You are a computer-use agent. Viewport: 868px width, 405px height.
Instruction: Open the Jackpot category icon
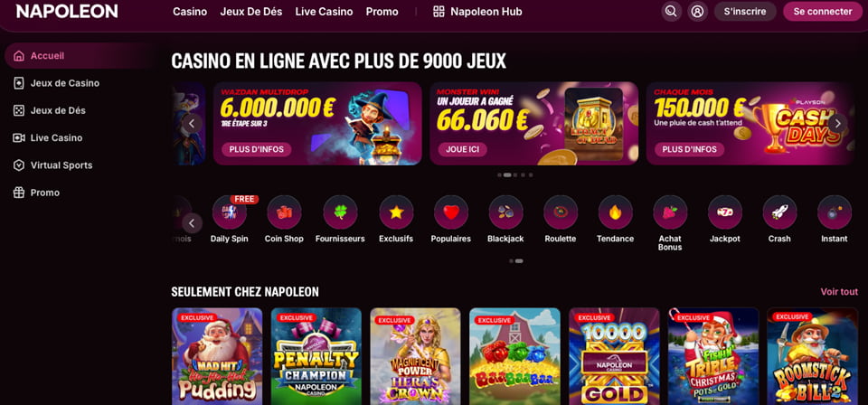click(x=724, y=212)
